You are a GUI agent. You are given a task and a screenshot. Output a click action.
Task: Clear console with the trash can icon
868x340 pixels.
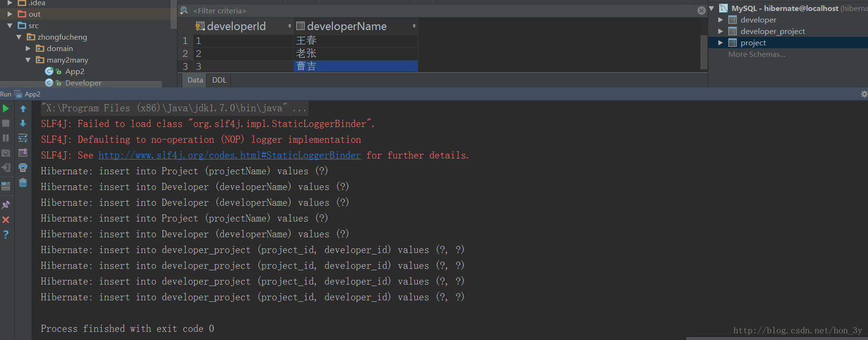[23, 182]
